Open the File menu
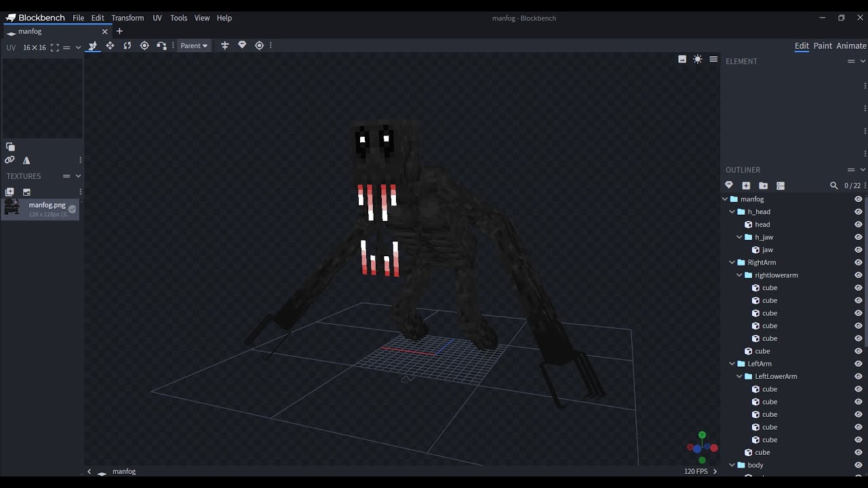The width and height of the screenshot is (868, 488). click(x=79, y=18)
